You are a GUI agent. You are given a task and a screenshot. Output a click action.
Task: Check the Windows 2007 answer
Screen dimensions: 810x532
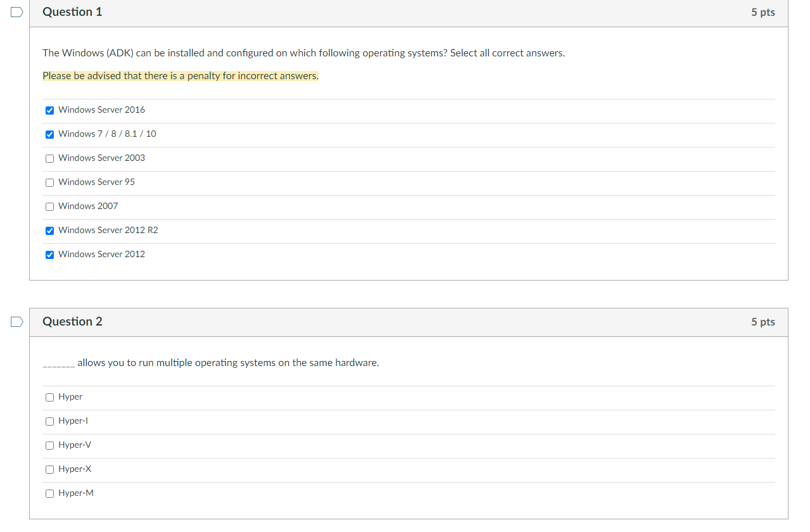click(x=49, y=206)
